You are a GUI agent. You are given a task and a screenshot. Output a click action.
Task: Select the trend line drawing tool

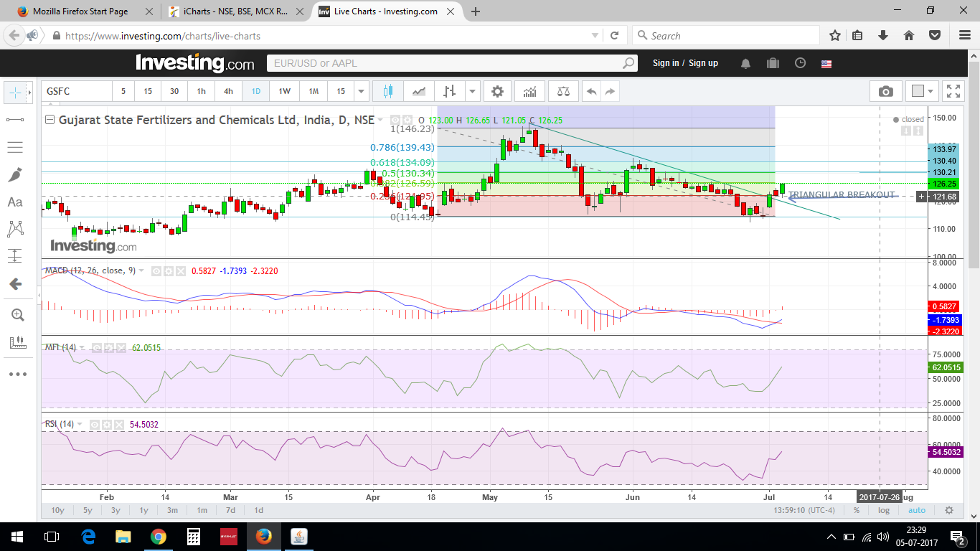click(x=15, y=119)
